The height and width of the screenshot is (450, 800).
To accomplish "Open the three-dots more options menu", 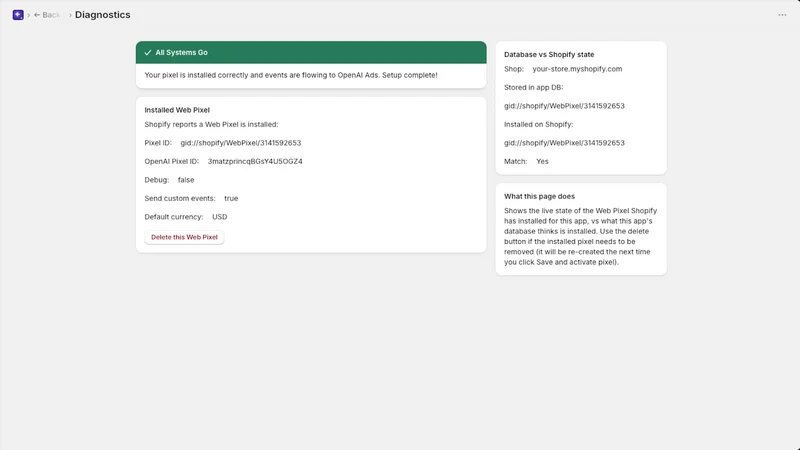I will point(782,15).
